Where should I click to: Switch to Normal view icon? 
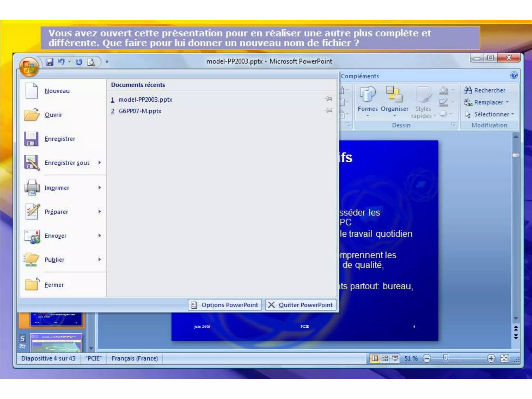coord(375,358)
